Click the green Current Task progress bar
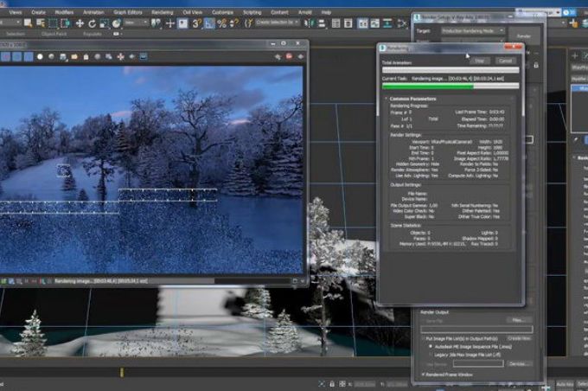This screenshot has height=391, width=588. (x=451, y=87)
